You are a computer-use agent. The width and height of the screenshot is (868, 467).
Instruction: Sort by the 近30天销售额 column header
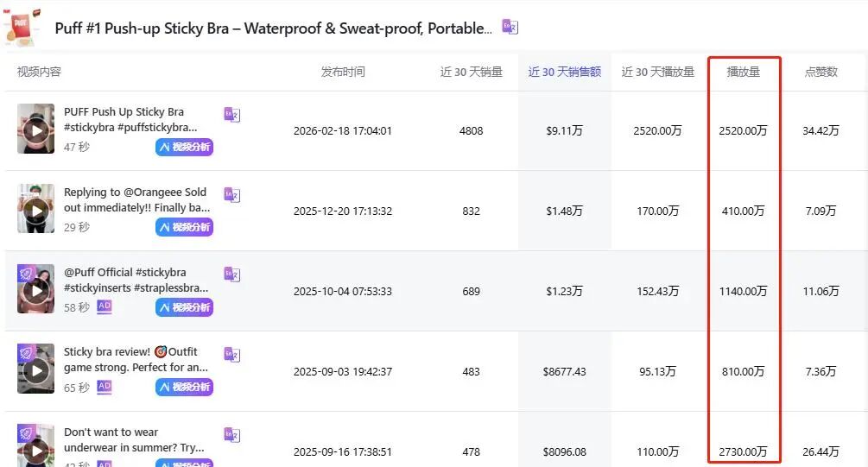[564, 72]
